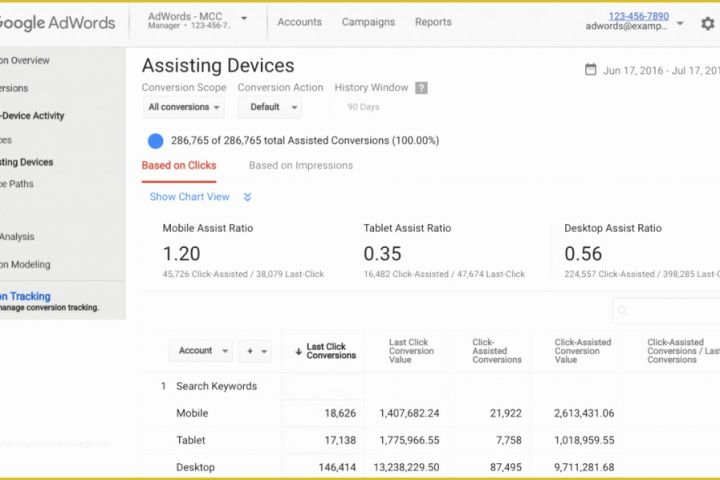Open the Default conversion action dropdown

click(270, 107)
